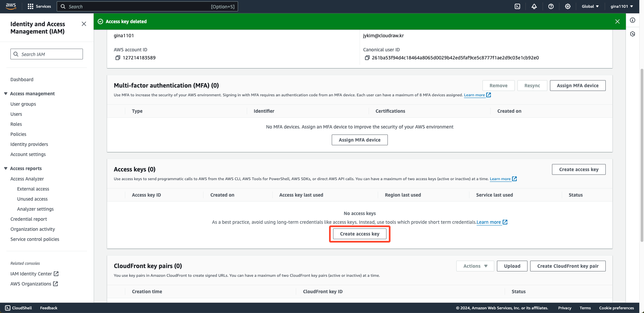The width and height of the screenshot is (644, 313).
Task: Click the IAM Identity Center external icon
Action: tap(56, 274)
